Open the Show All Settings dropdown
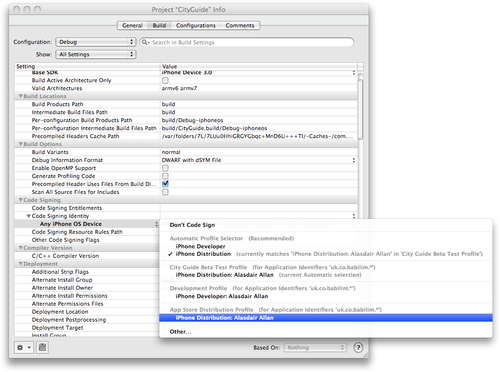This screenshot has width=500, height=372. point(96,54)
